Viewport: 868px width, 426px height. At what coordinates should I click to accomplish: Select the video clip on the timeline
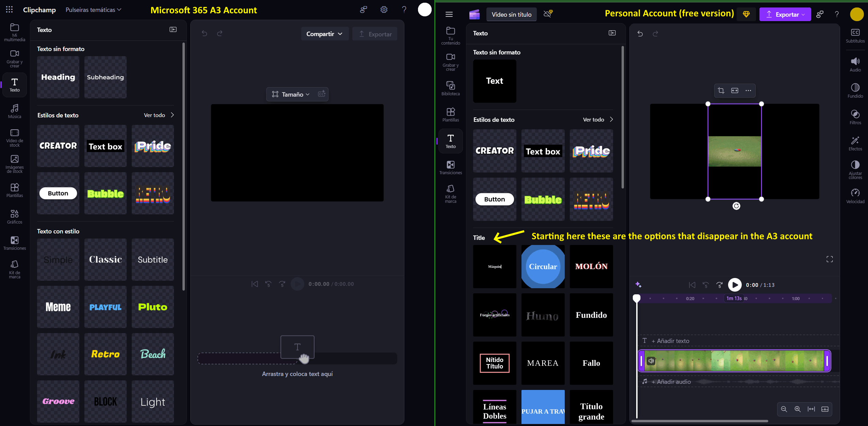coord(735,361)
